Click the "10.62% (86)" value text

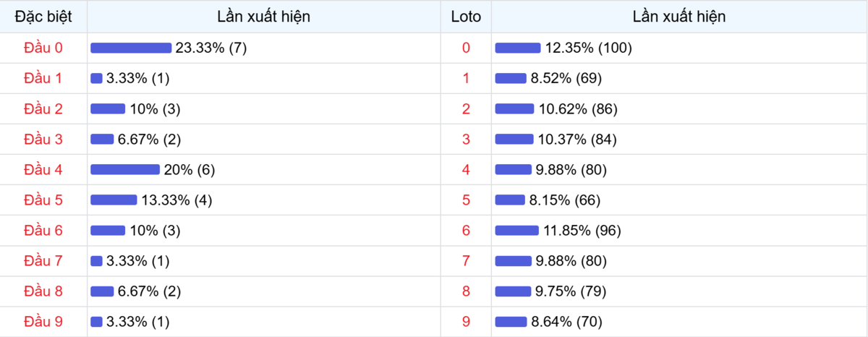click(x=578, y=109)
